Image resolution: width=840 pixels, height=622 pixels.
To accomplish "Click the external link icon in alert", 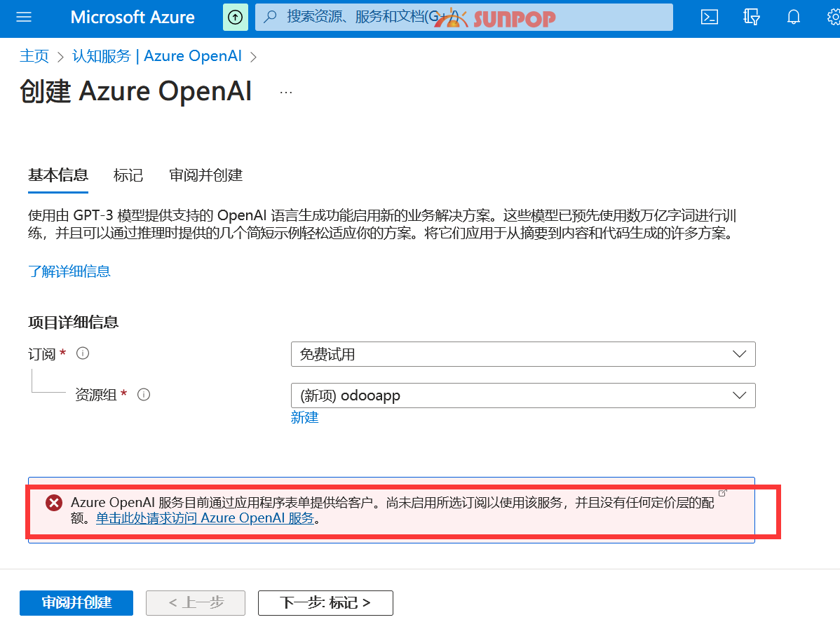I will click(x=722, y=492).
